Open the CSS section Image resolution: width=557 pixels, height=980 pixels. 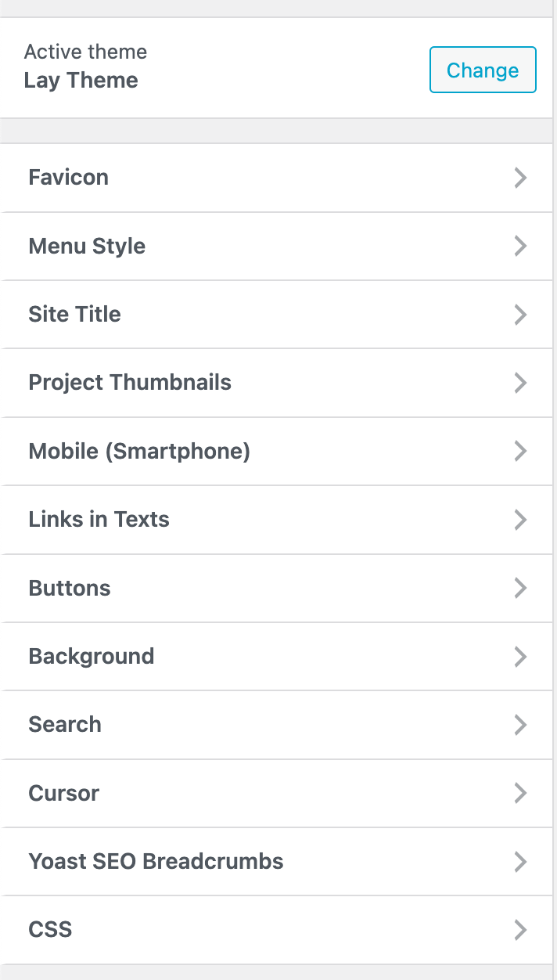50,930
